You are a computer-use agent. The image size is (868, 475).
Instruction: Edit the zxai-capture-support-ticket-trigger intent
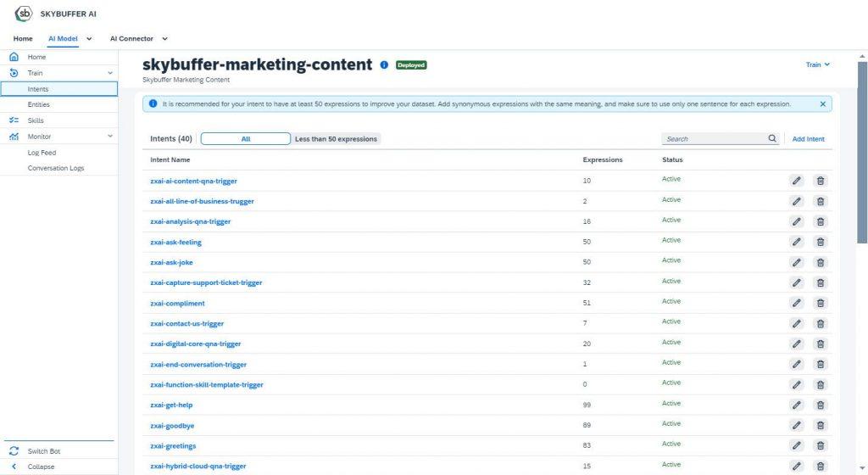pos(797,282)
